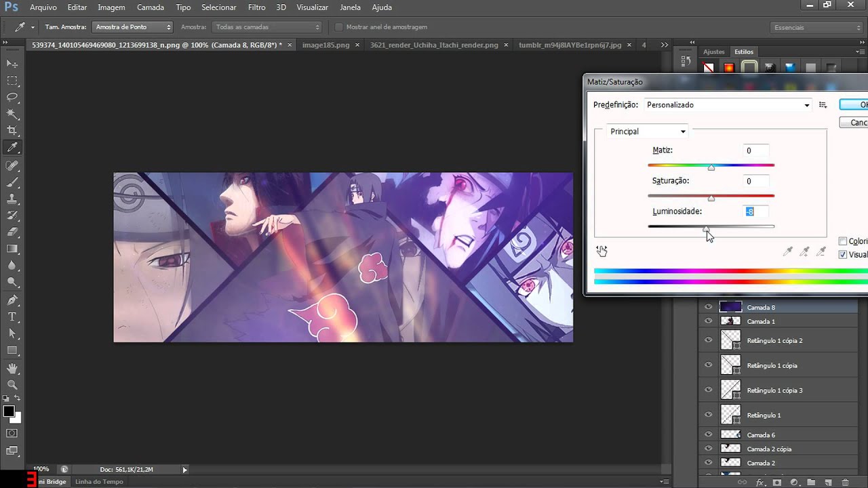868x488 pixels.
Task: Click the add layer mask icon
Action: tap(777, 483)
